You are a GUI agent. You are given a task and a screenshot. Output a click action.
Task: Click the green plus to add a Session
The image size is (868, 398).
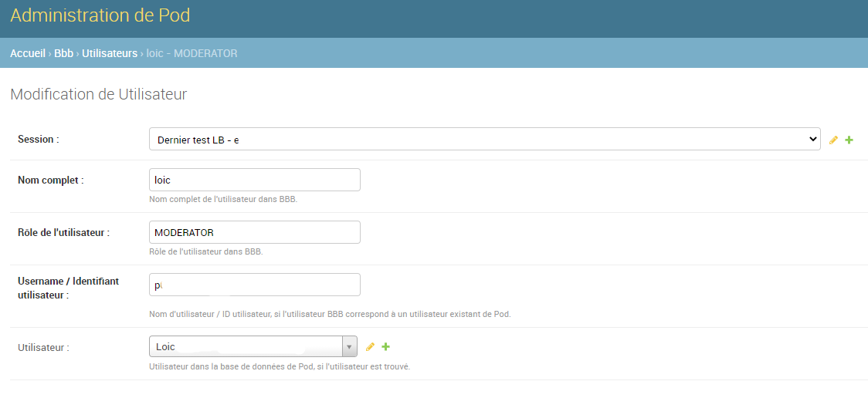coord(849,140)
